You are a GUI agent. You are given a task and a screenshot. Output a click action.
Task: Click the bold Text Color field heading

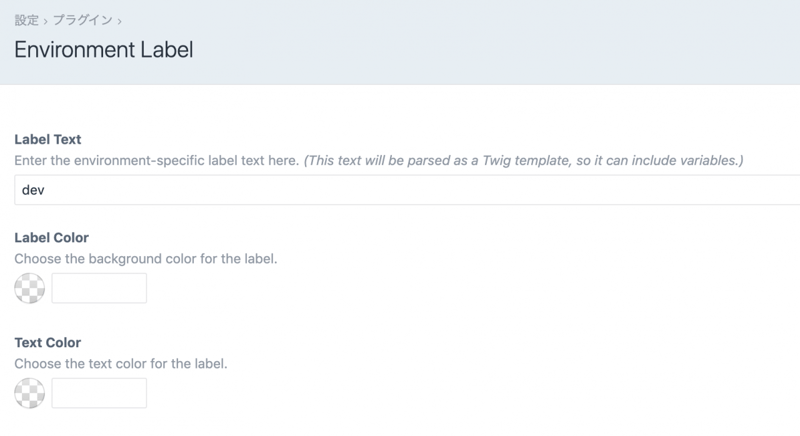[48, 342]
